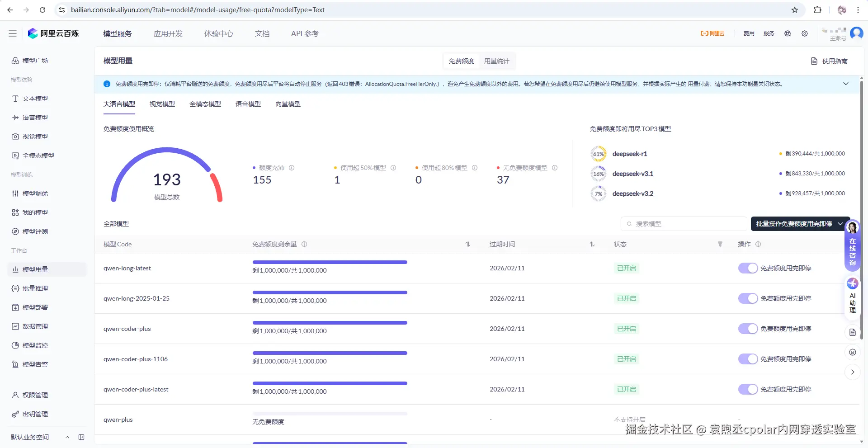This screenshot has height=448, width=868.
Task: Click the deepseek-r1 61% usage ring
Action: 599,154
